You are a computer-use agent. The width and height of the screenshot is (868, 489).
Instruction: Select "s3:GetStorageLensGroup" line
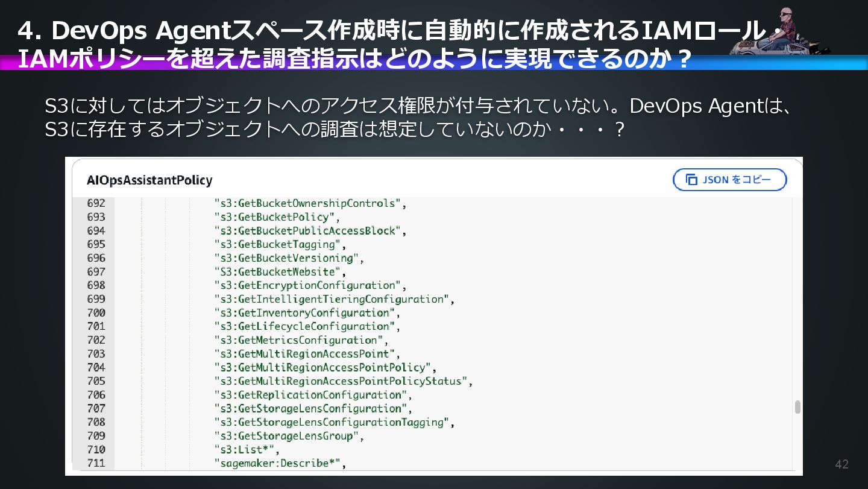pos(289,436)
